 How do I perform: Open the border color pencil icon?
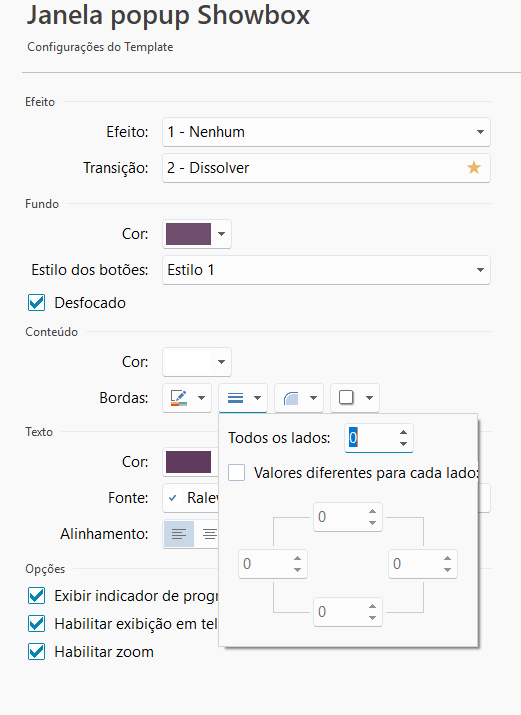(179, 398)
